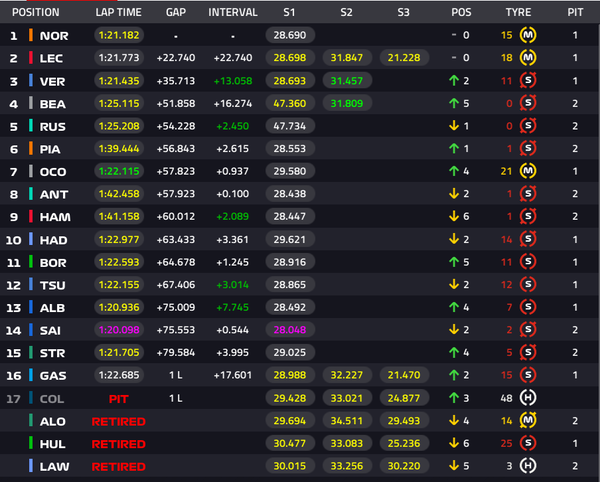The height and width of the screenshot is (482, 600).
Task: Click the GAP column header
Action: click(176, 13)
